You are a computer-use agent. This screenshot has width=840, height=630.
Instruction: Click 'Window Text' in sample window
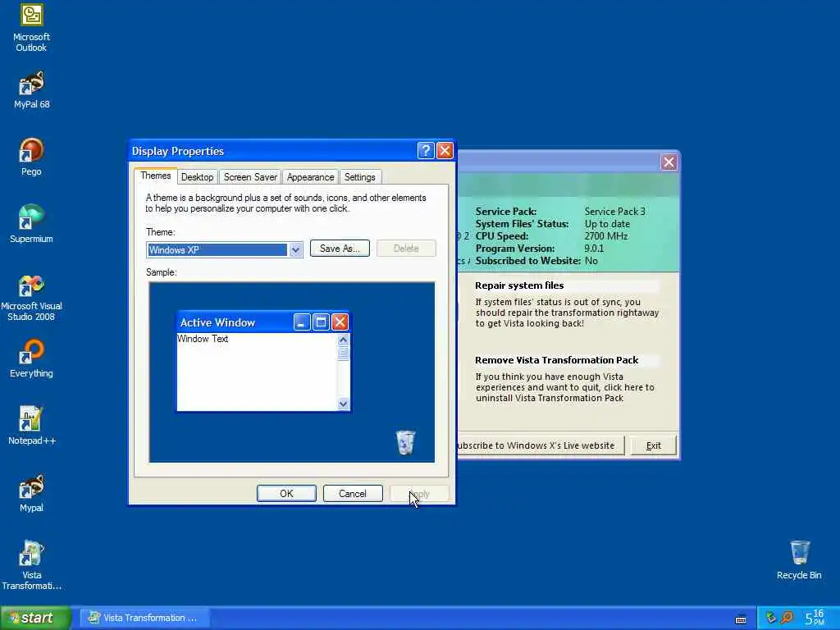coord(203,339)
